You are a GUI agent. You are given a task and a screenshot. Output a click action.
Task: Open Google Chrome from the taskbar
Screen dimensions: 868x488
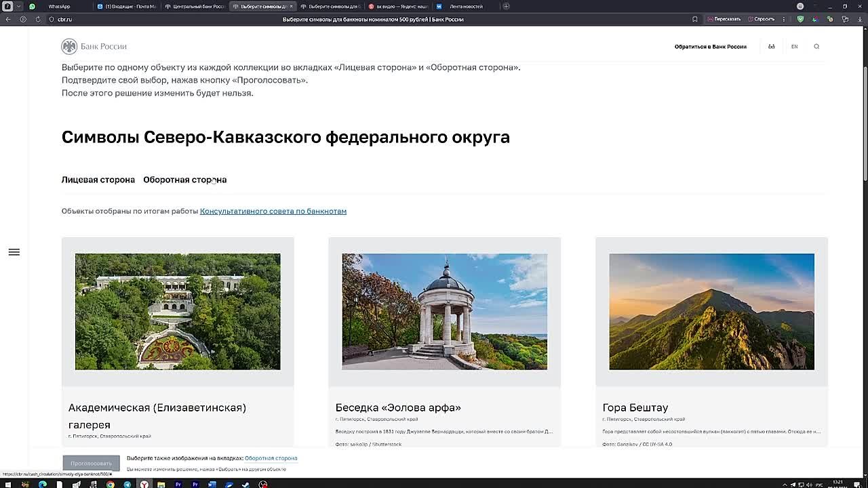tap(111, 484)
